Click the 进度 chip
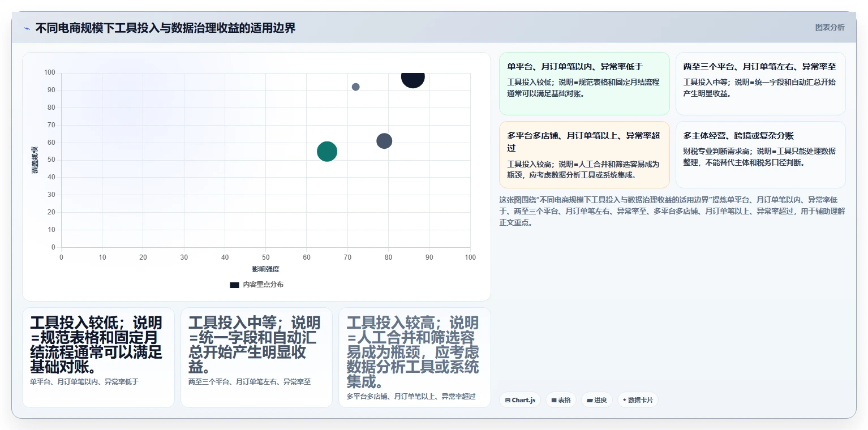 [x=597, y=400]
